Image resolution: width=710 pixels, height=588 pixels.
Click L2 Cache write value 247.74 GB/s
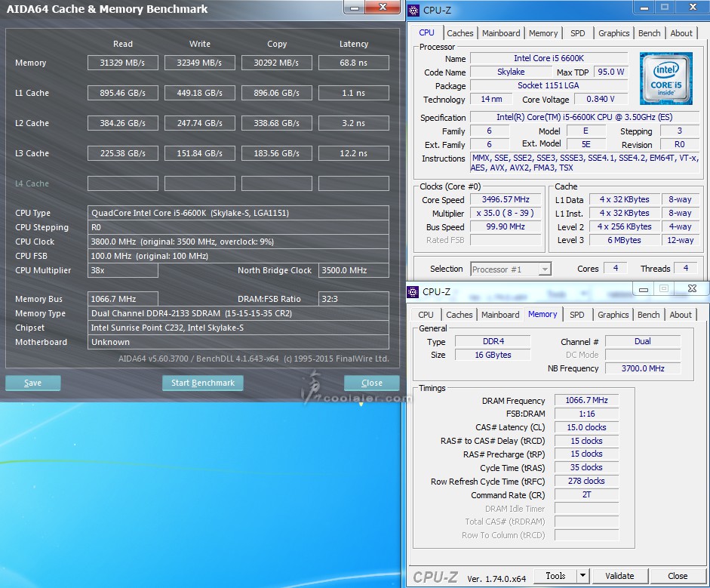[x=200, y=123]
